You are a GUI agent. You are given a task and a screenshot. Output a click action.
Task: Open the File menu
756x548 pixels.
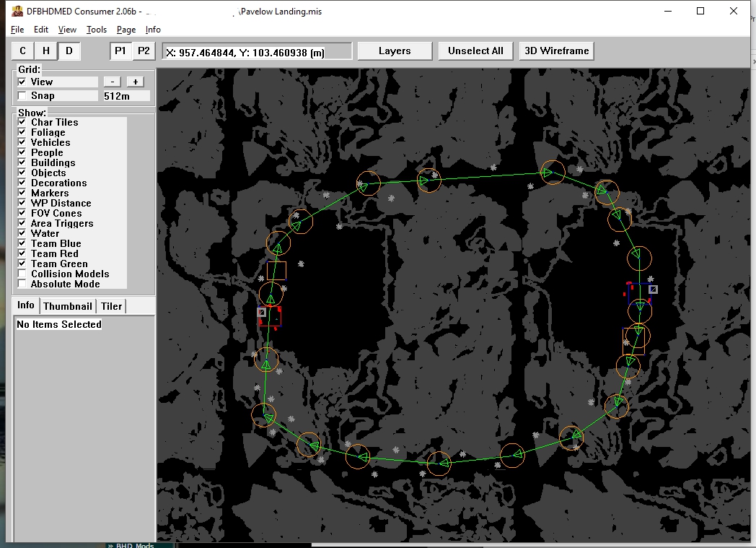(x=17, y=30)
